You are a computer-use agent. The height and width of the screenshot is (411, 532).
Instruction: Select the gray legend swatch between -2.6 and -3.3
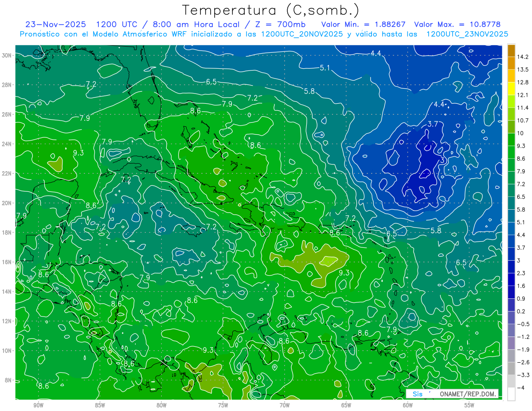click(x=511, y=368)
